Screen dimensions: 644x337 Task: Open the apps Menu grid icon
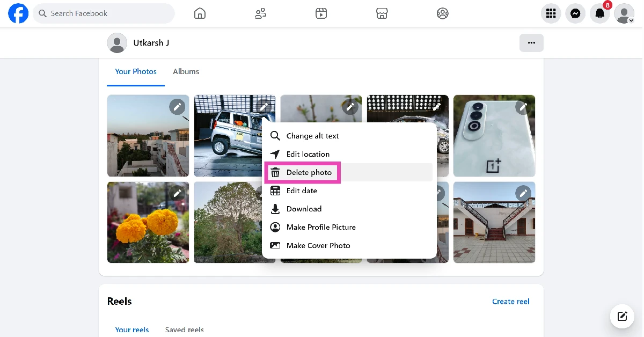click(x=551, y=13)
